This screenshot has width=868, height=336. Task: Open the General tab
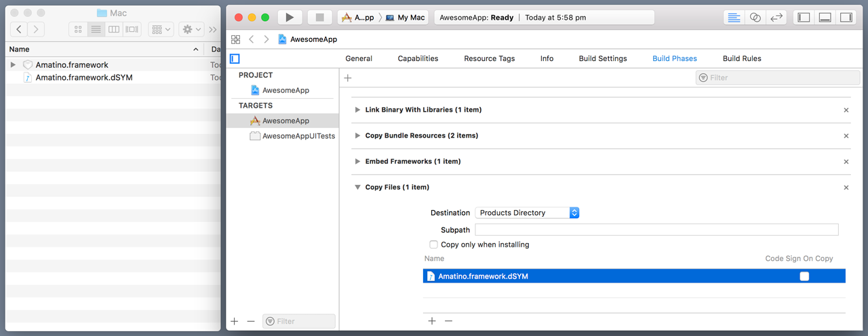point(359,59)
